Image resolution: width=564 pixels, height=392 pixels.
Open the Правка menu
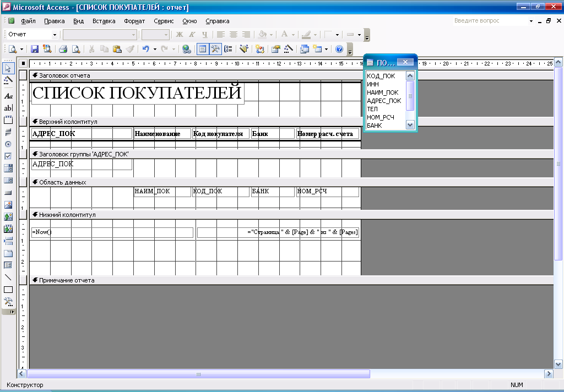coord(55,21)
